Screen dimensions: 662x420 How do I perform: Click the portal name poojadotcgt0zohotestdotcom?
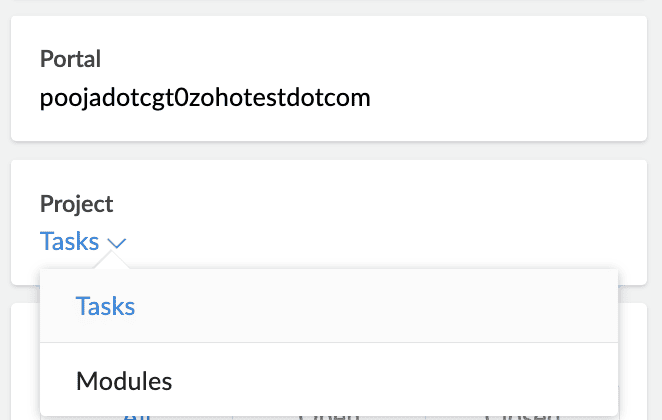pos(205,98)
